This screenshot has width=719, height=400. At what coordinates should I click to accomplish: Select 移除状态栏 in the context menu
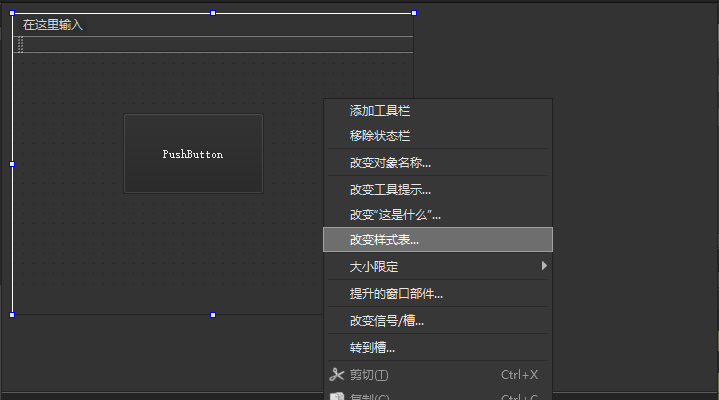pyautogui.click(x=380, y=136)
